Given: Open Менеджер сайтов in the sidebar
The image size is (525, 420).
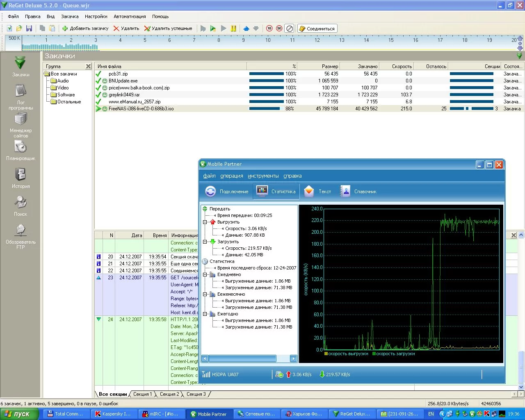Looking at the screenshot, I should 21,125.
